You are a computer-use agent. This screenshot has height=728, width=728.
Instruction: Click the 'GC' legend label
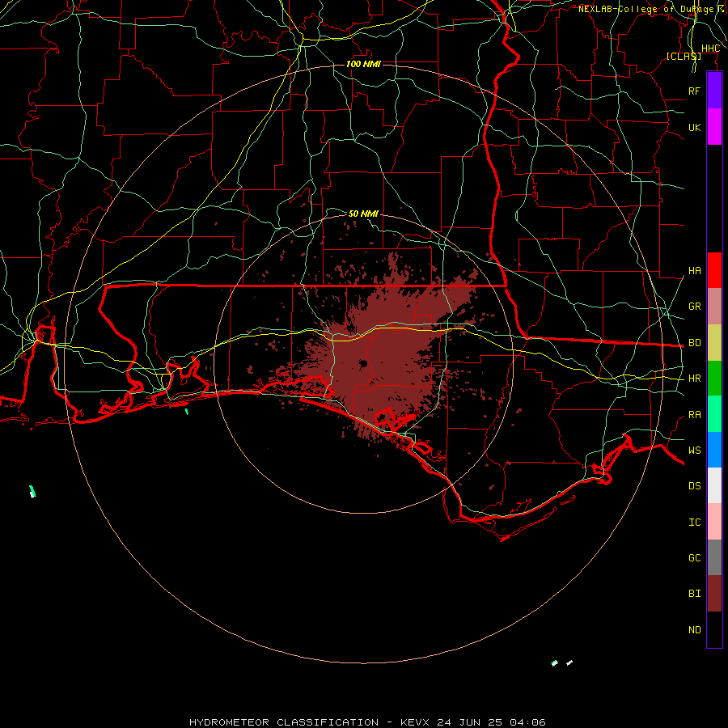(695, 557)
